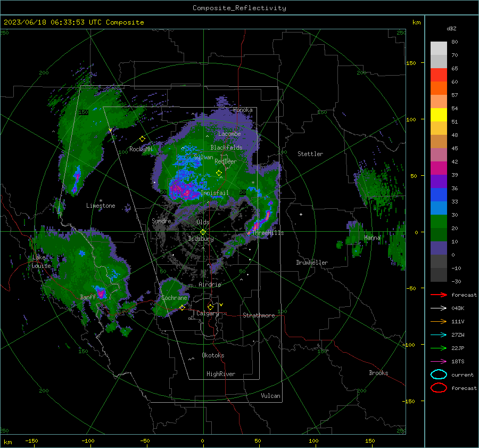Click the orange 111V arrow in legend

tap(439, 321)
